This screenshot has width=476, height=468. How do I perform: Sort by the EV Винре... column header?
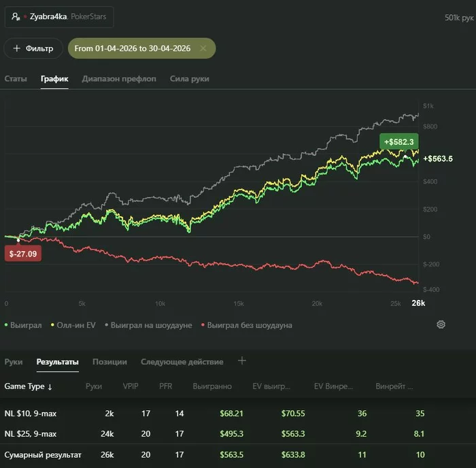[x=333, y=386]
